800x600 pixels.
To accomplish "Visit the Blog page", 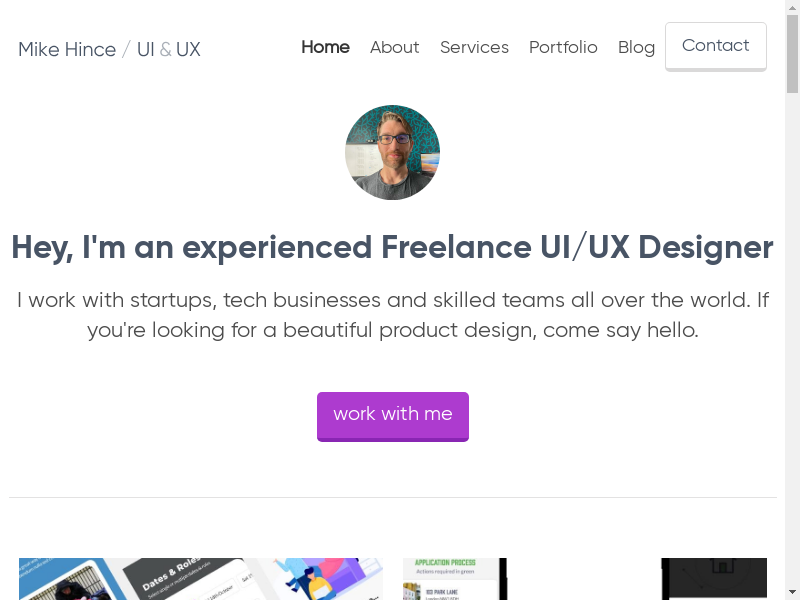I will [636, 47].
